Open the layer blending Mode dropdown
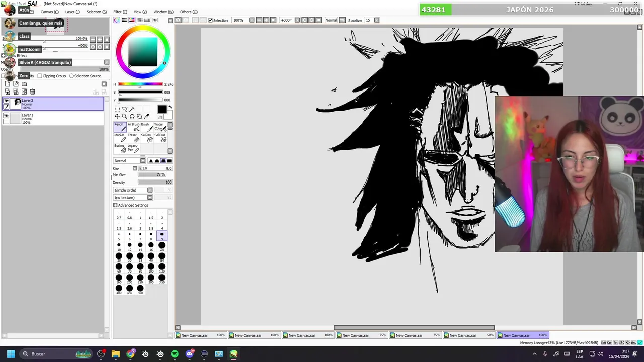Screen dimensions: 644x362 (x=106, y=62)
